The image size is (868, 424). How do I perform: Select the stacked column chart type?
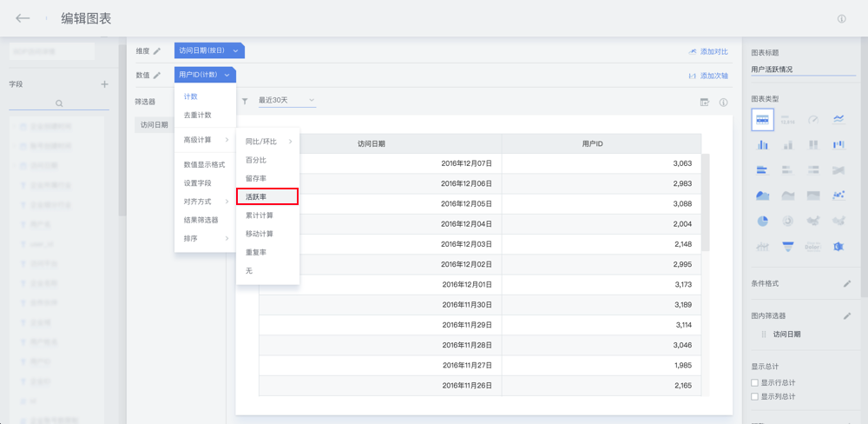click(787, 144)
